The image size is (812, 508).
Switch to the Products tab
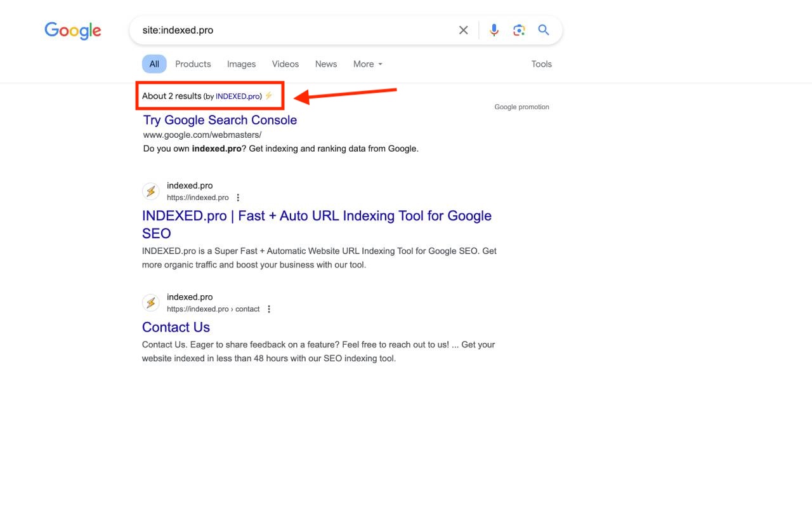pos(193,64)
